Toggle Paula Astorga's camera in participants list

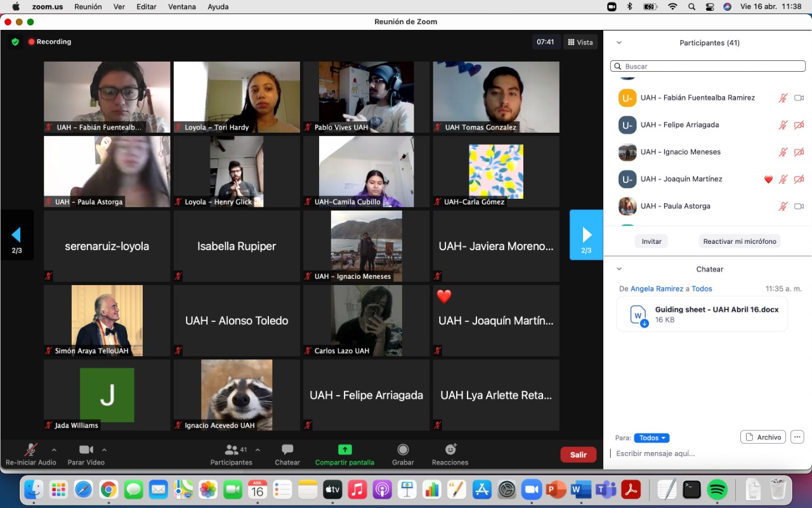coord(798,206)
